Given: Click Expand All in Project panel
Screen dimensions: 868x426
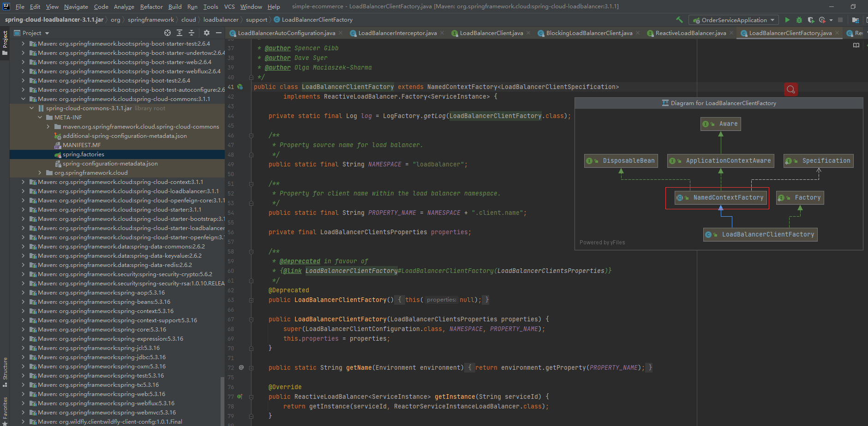Looking at the screenshot, I should tap(180, 33).
